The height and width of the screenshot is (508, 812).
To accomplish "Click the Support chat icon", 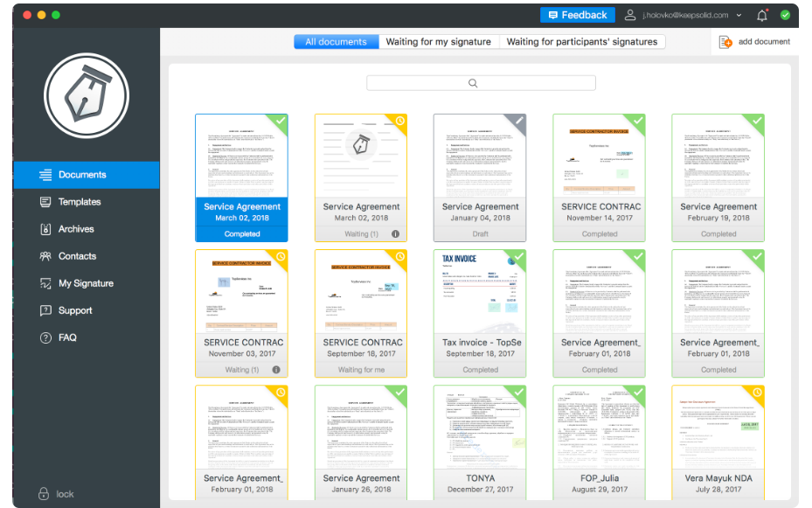I will pos(45,310).
